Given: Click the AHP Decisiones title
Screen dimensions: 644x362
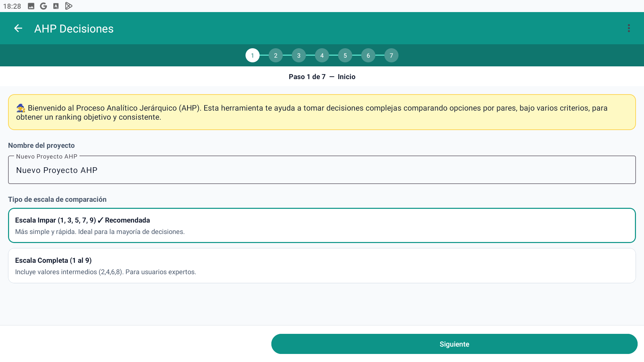Looking at the screenshot, I should (x=74, y=29).
